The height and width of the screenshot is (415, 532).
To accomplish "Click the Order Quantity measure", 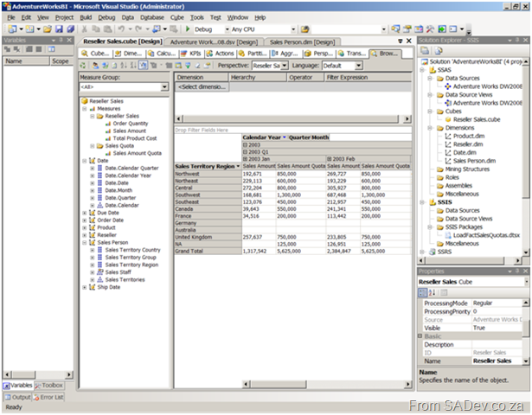I will click(131, 124).
